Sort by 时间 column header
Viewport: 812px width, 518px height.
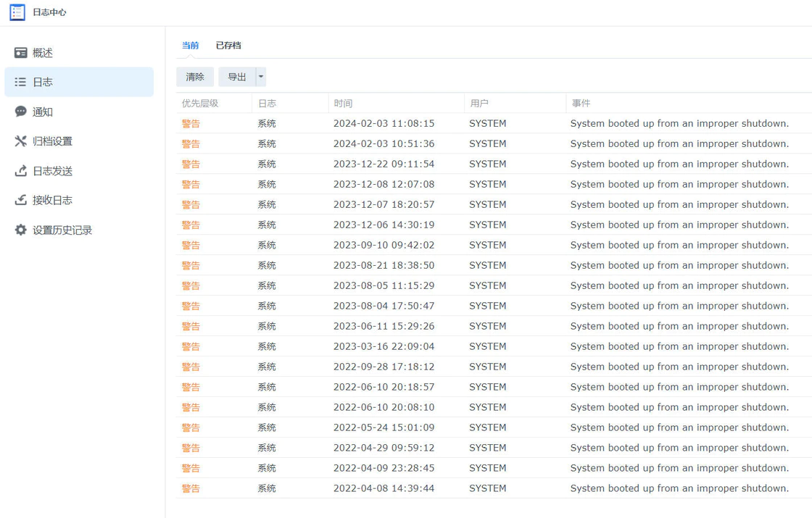pyautogui.click(x=343, y=104)
